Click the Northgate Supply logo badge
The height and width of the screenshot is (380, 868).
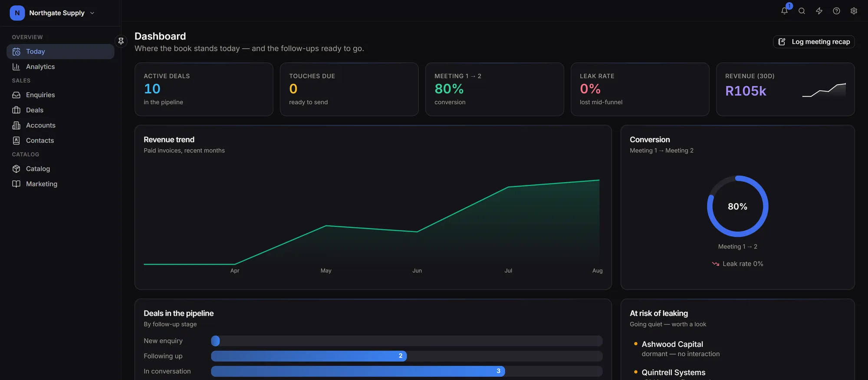coord(17,13)
